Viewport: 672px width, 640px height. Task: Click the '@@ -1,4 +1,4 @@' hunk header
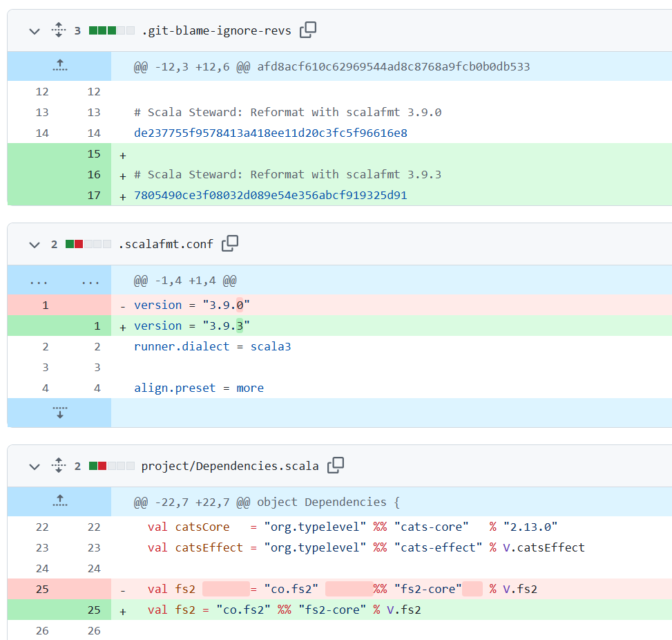pos(185,281)
